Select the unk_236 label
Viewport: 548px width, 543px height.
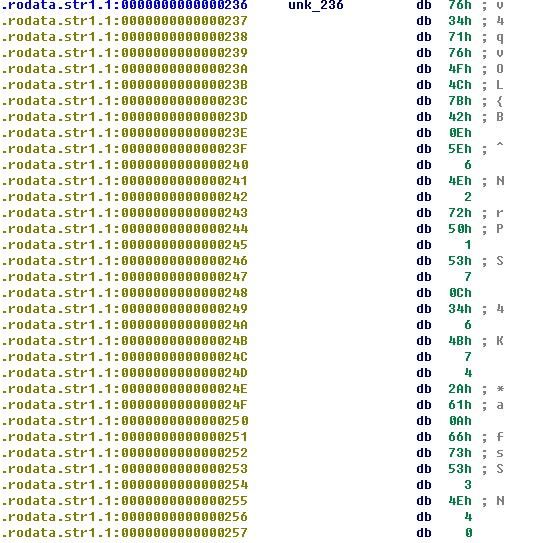(x=316, y=5)
